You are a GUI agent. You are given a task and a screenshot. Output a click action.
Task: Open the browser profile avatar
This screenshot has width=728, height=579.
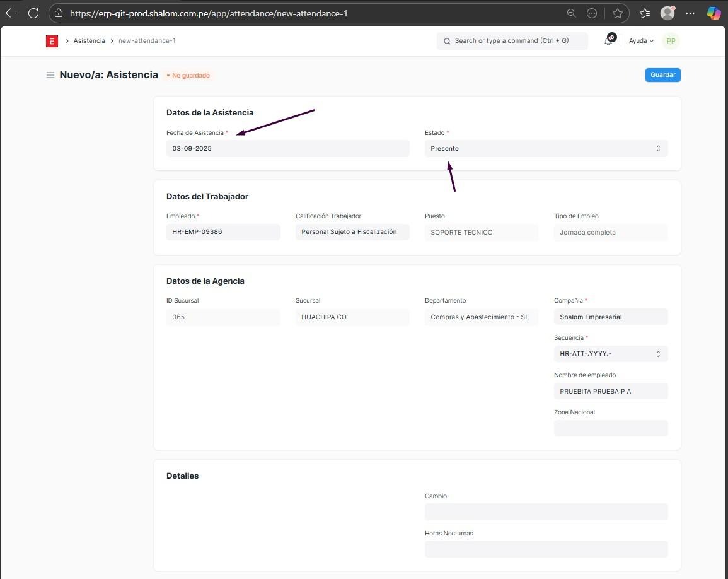(x=667, y=13)
